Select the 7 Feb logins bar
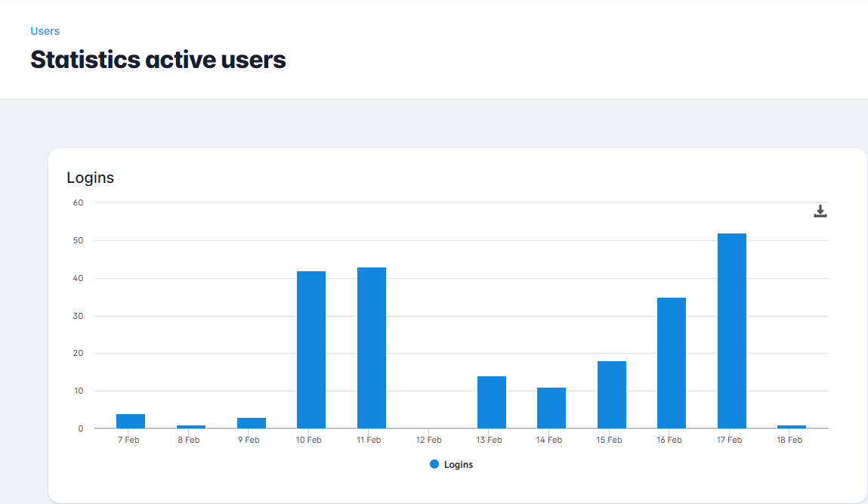This screenshot has width=868, height=504. [x=131, y=421]
